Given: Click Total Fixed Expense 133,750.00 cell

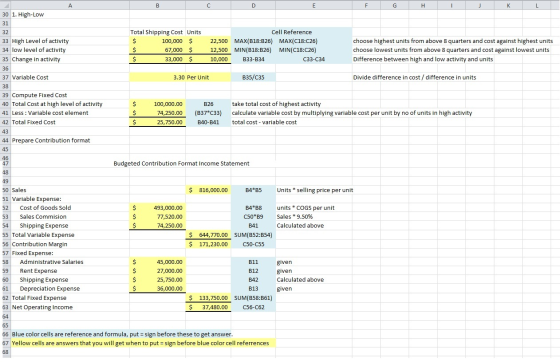Looking at the screenshot, I should pyautogui.click(x=208, y=298).
